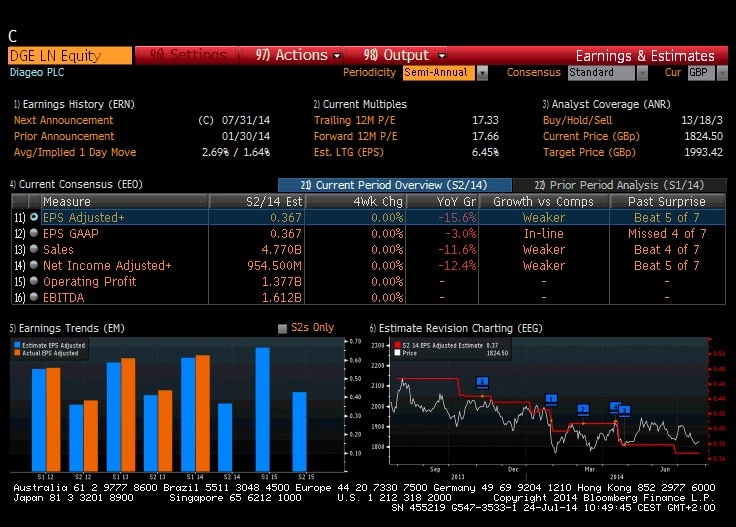The height and width of the screenshot is (527, 736).
Task: Click the Est. LTG (EPS) value 6.45%
Action: coord(485,152)
